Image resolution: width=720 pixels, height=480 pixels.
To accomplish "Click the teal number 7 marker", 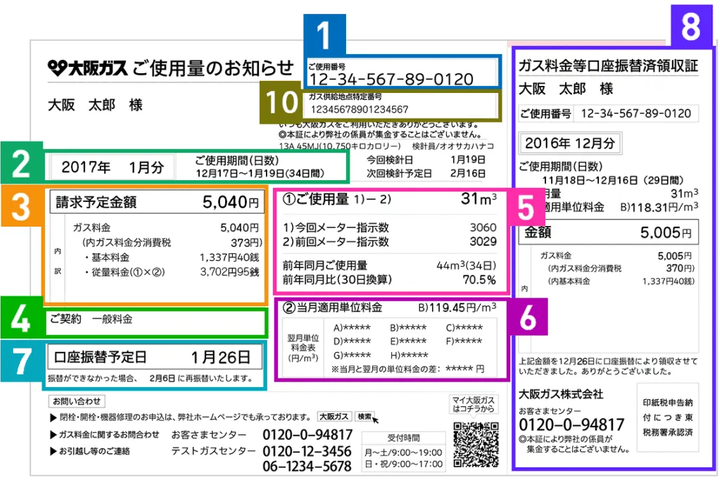I will pyautogui.click(x=22, y=361).
